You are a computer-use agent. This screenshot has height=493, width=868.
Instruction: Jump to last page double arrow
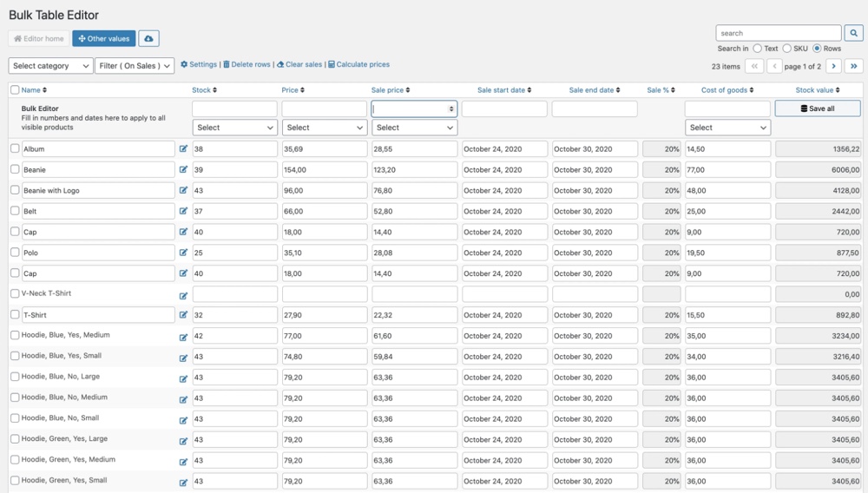(x=853, y=66)
